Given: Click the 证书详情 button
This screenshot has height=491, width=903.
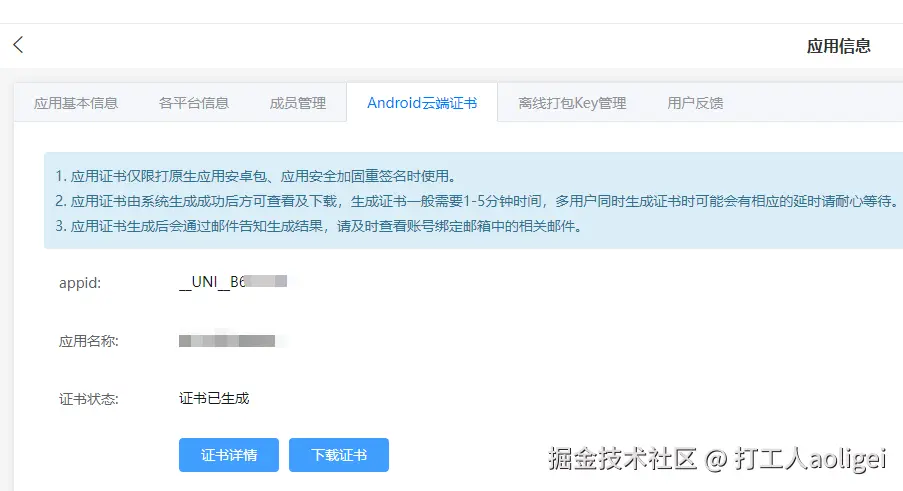Looking at the screenshot, I should [x=229, y=455].
